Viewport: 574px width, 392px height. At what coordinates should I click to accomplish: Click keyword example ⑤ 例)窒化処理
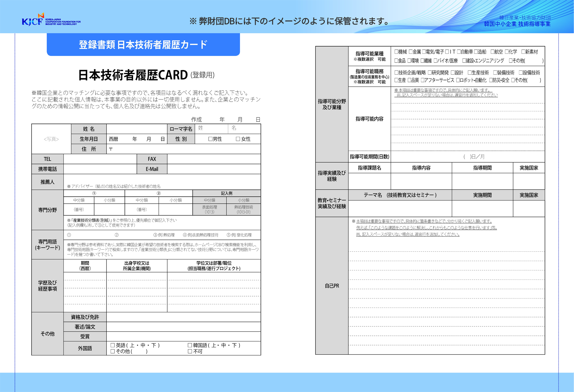click(239, 235)
